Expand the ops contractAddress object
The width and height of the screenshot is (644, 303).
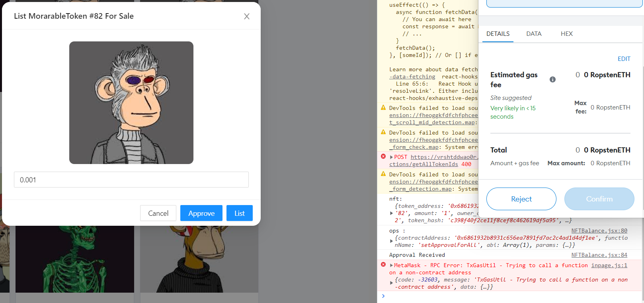pos(391,241)
